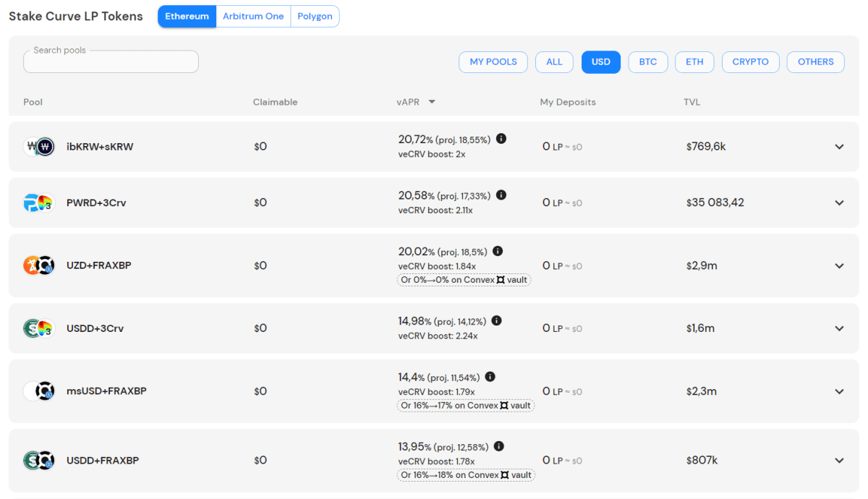Enable the BTC pool filter
The image size is (868, 499).
tap(647, 62)
